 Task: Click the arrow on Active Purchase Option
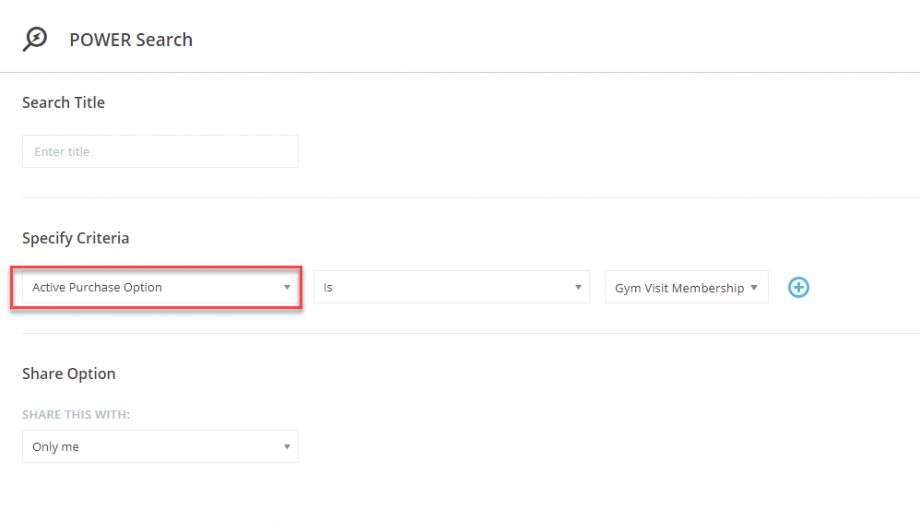(287, 287)
